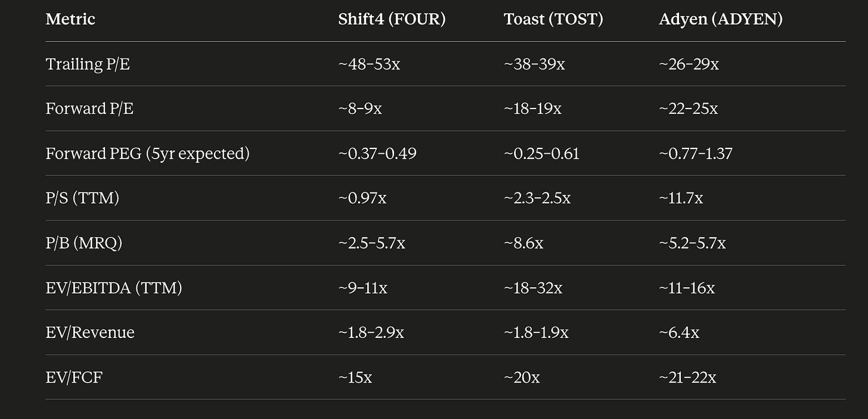868x419 pixels.
Task: Click Adyen EV/EBITDA value ~11-16x
Action: [687, 288]
